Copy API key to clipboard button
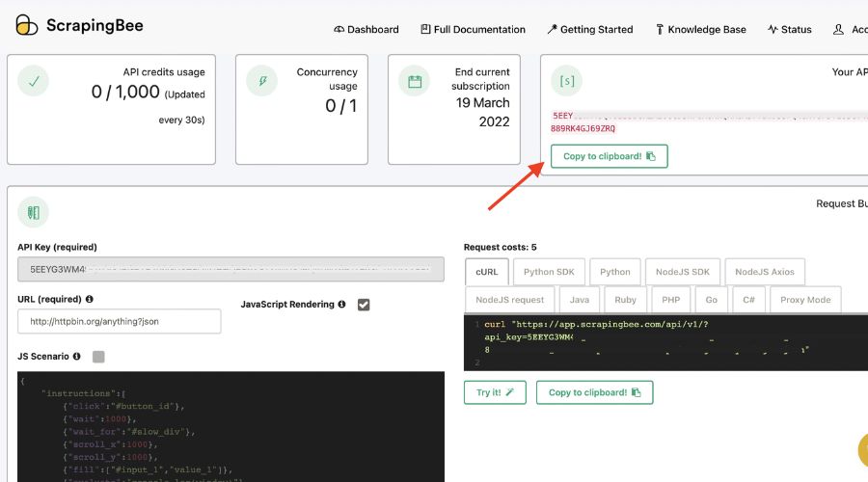 (609, 156)
